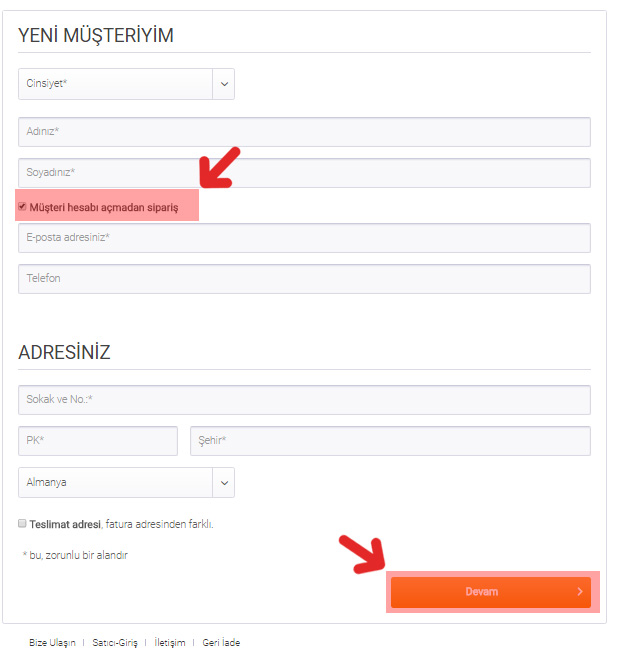622x665 pixels.
Task: Click the Cinsiyet dropdown chevron arrow
Action: [x=224, y=84]
